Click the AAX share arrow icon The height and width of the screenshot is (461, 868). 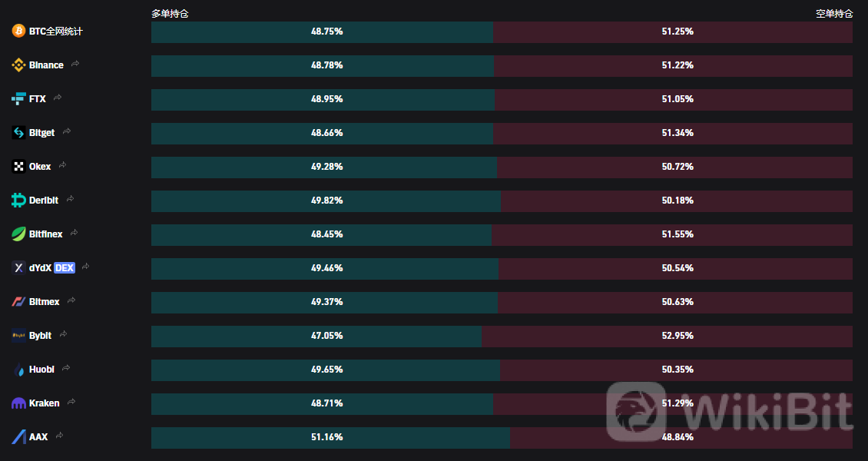tap(59, 436)
